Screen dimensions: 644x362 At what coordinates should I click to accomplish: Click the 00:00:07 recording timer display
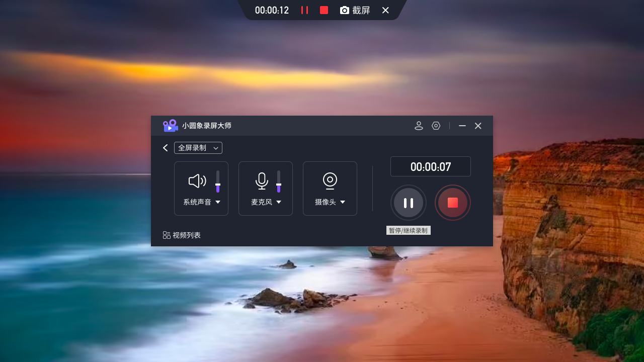430,166
